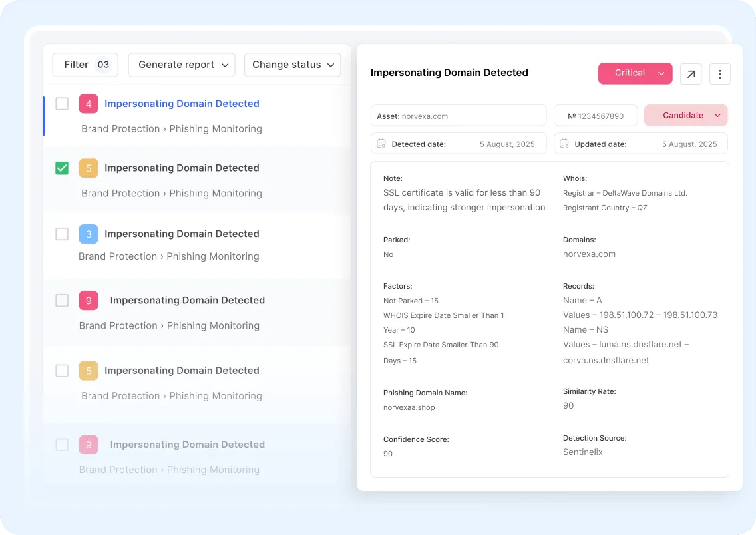Image resolution: width=756 pixels, height=535 pixels.
Task: Open the Change status dropdown
Action: [x=293, y=65]
